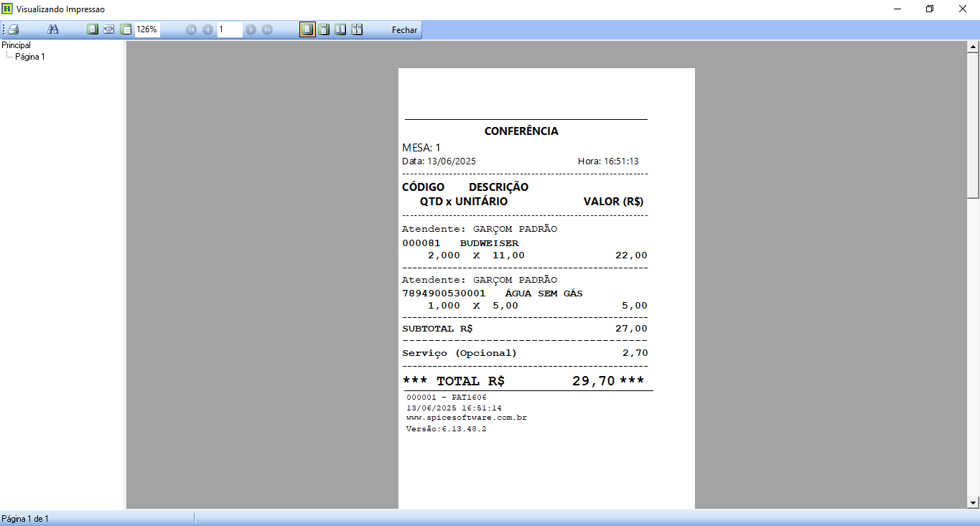Screen dimensions: 980x526
Task: Click the zoom icon beside the 126% field
Action: (x=126, y=29)
